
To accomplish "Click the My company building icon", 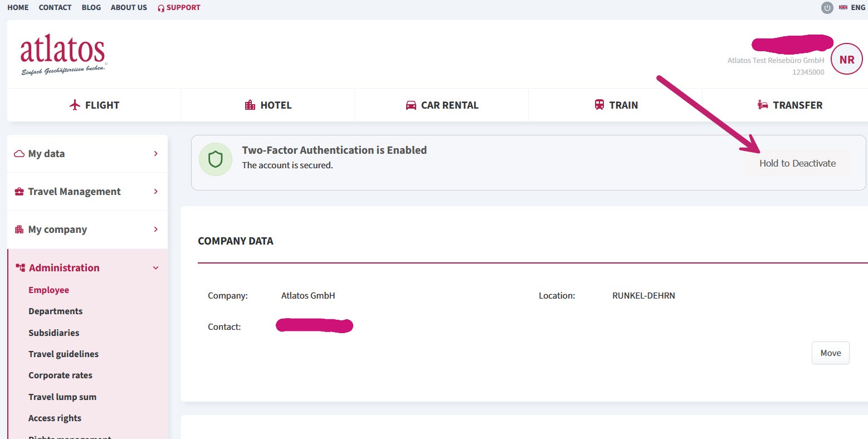I will tap(19, 230).
